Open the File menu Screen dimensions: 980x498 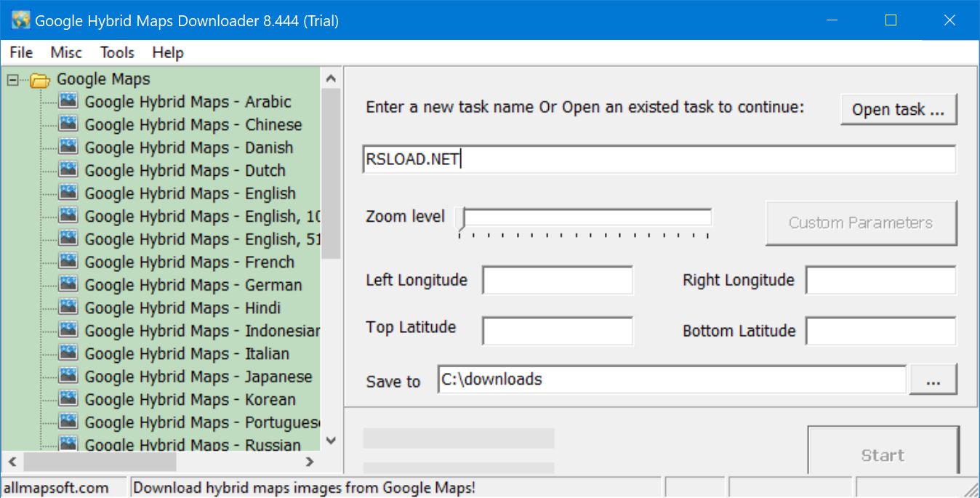[21, 52]
